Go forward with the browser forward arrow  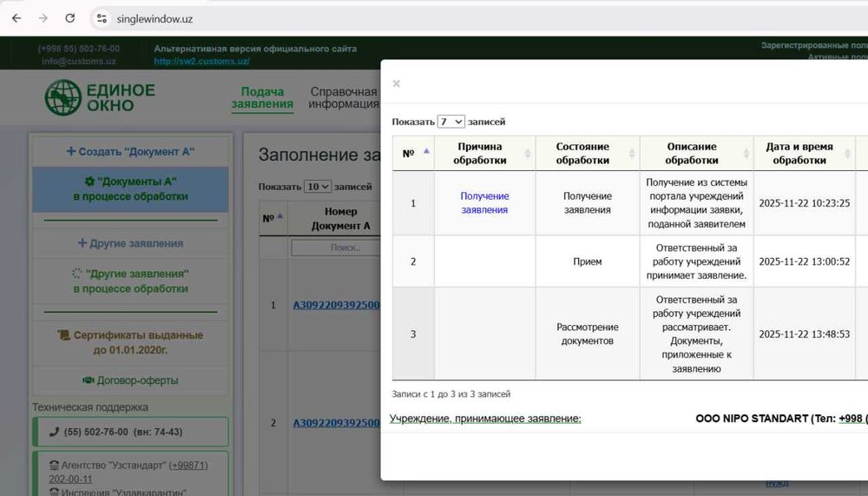pos(43,18)
